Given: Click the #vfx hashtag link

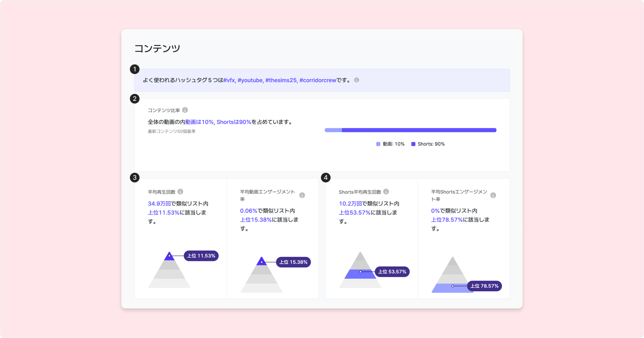Looking at the screenshot, I should (x=229, y=80).
